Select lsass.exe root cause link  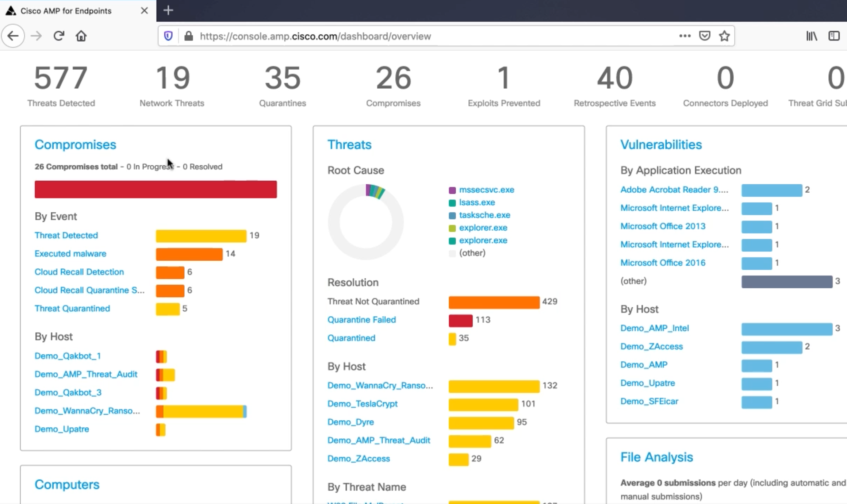pos(477,202)
